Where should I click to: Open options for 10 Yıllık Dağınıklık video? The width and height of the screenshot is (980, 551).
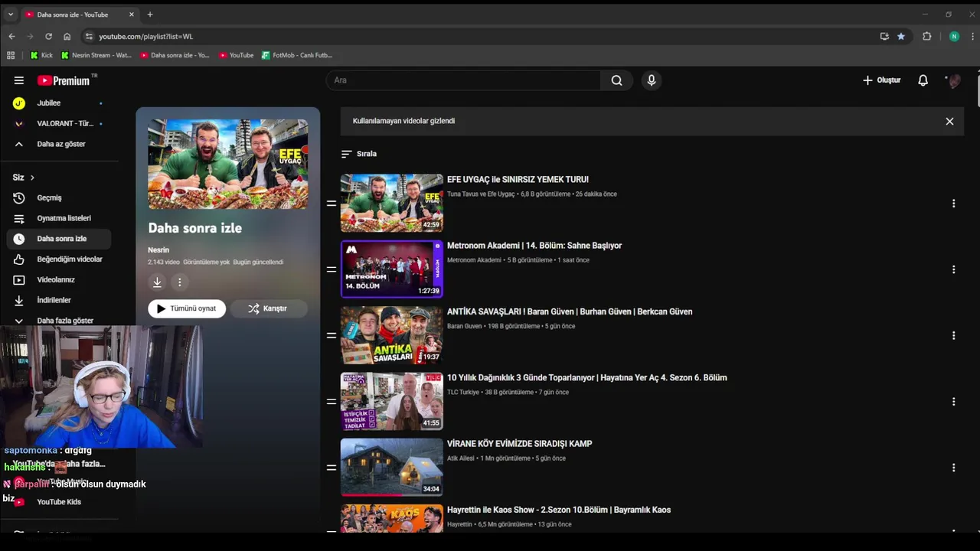[953, 402]
